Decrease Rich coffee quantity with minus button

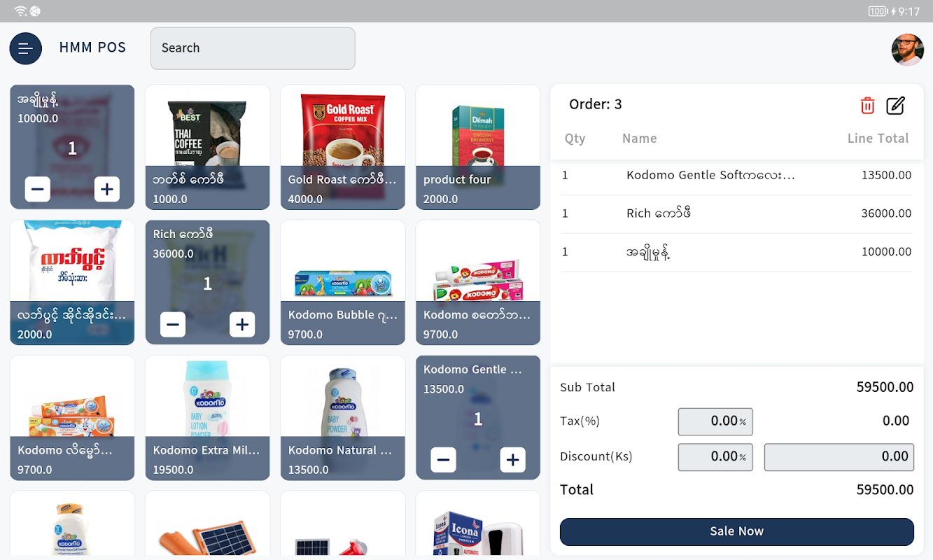(x=173, y=325)
